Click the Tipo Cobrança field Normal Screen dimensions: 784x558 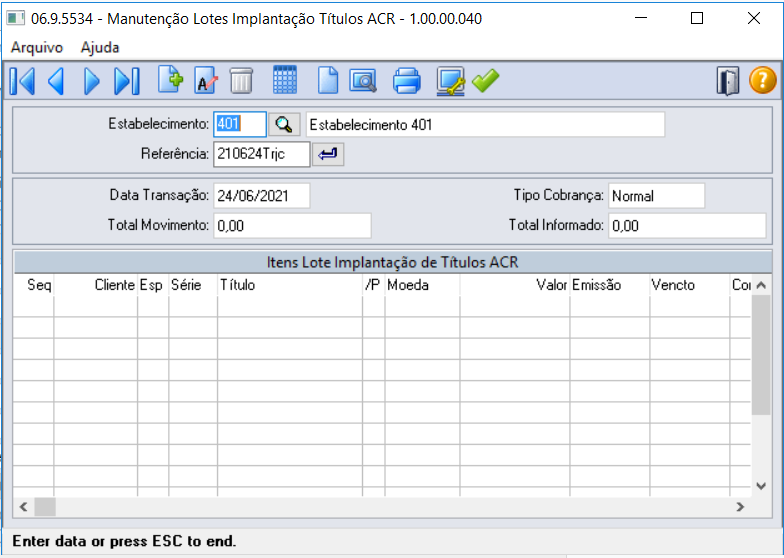click(x=656, y=196)
